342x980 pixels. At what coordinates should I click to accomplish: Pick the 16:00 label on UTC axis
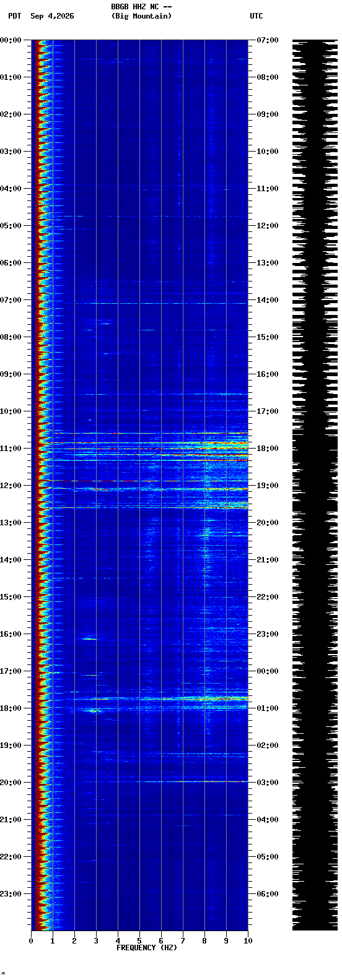pos(268,374)
